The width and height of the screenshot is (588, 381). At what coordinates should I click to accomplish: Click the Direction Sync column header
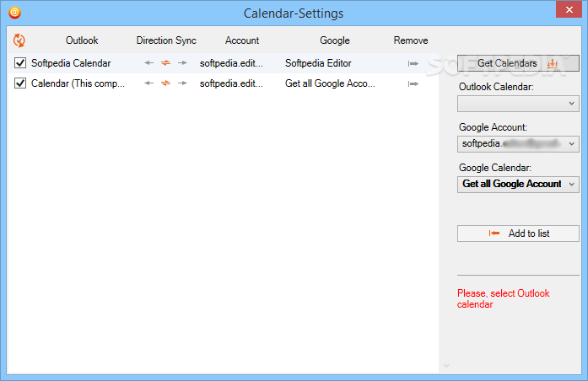click(166, 40)
